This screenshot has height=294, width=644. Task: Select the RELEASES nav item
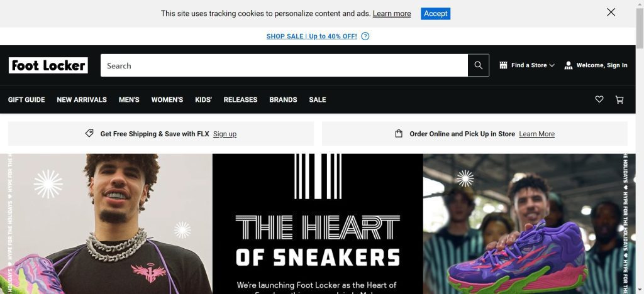(x=240, y=100)
